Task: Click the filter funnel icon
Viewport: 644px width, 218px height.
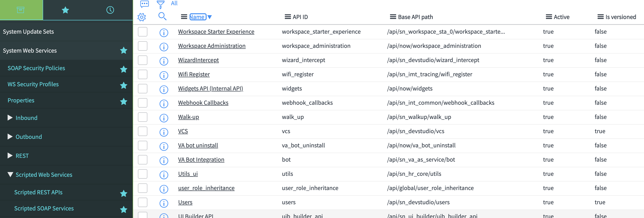Action: (x=160, y=4)
